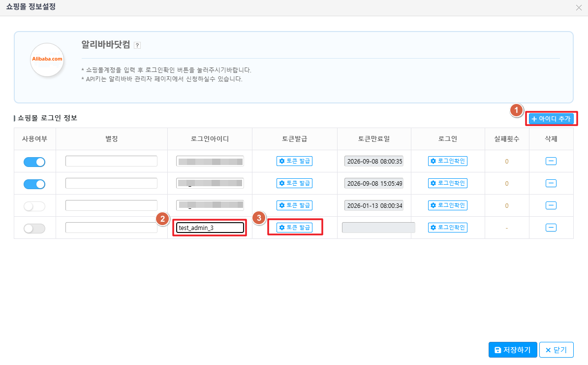
Task: Click the 2026-09-08 08:00:35 token expiry field
Action: point(374,161)
